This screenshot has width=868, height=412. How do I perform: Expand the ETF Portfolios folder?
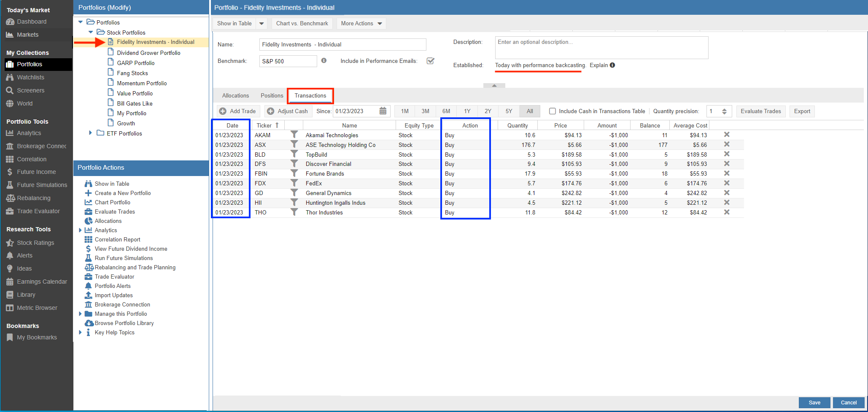pos(90,133)
